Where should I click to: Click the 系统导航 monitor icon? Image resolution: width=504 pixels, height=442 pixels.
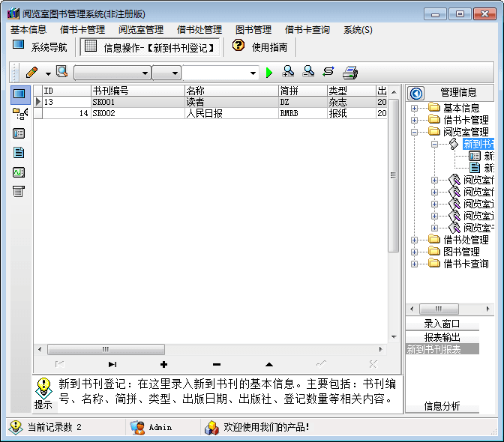coord(18,44)
